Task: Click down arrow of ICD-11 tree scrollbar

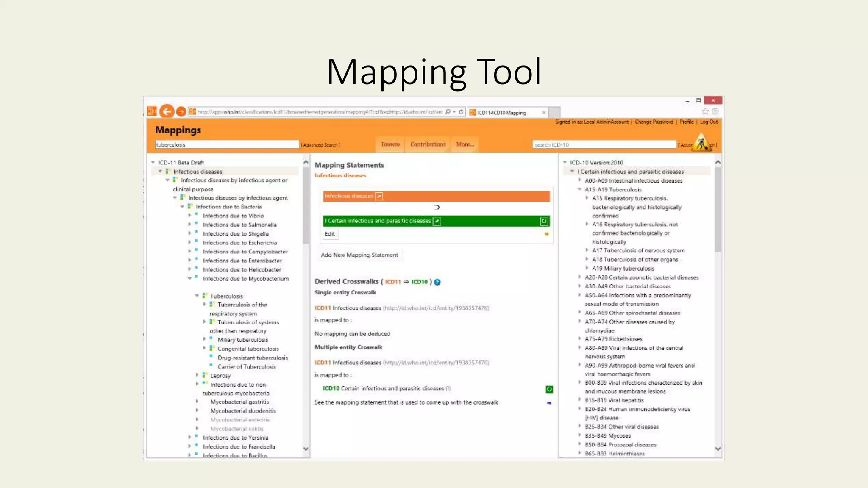Action: tap(306, 449)
